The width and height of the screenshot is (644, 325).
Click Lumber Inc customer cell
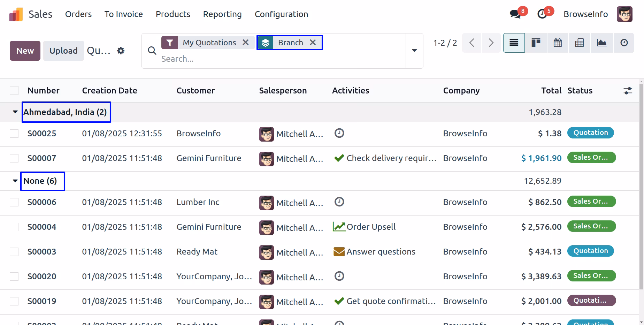[x=198, y=202]
